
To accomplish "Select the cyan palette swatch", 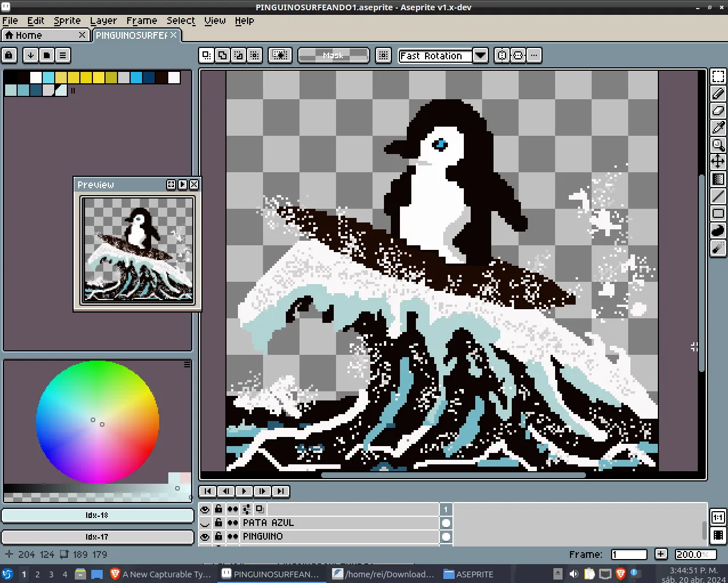I will tap(48, 78).
